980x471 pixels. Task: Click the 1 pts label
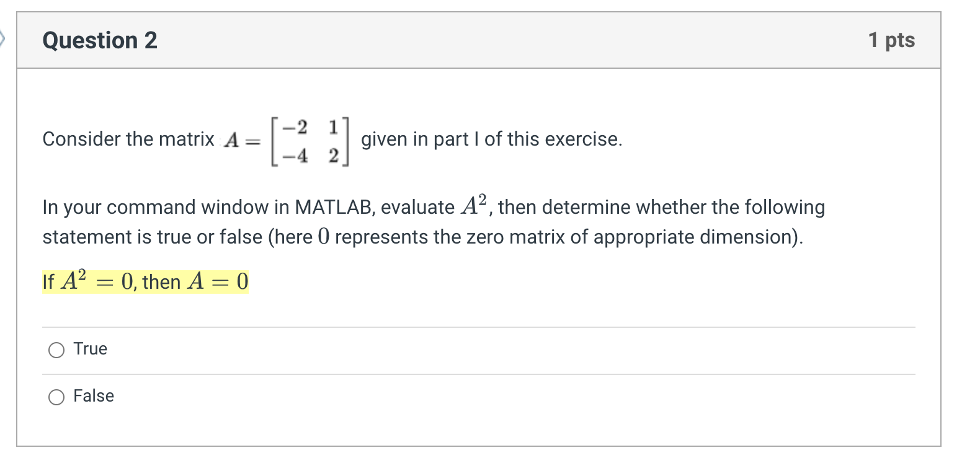(891, 40)
